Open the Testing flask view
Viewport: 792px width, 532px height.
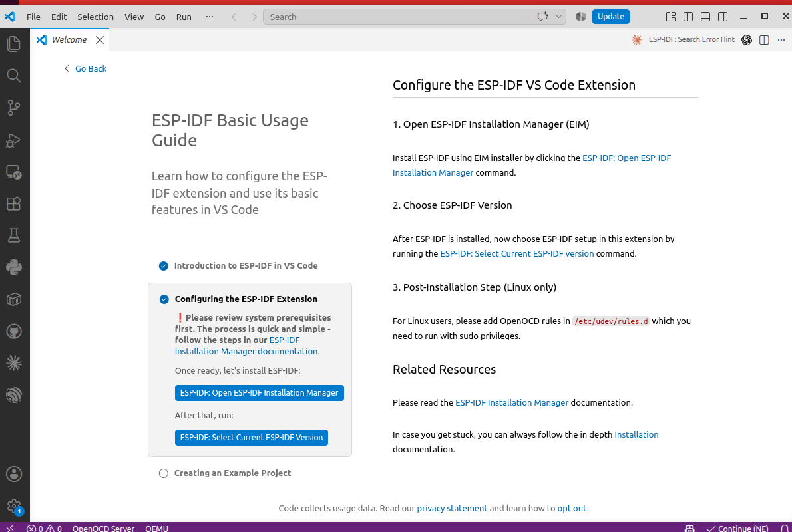[x=13, y=235]
